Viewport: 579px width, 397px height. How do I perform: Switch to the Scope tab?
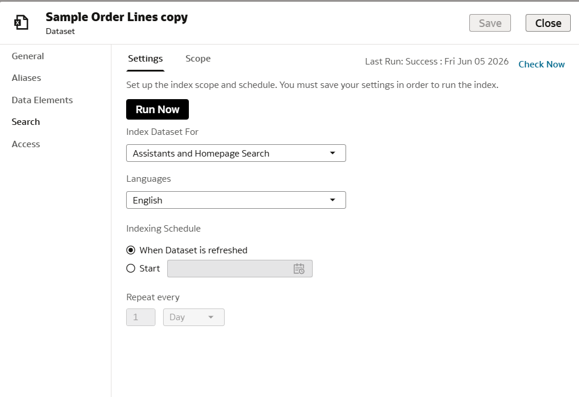[198, 58]
